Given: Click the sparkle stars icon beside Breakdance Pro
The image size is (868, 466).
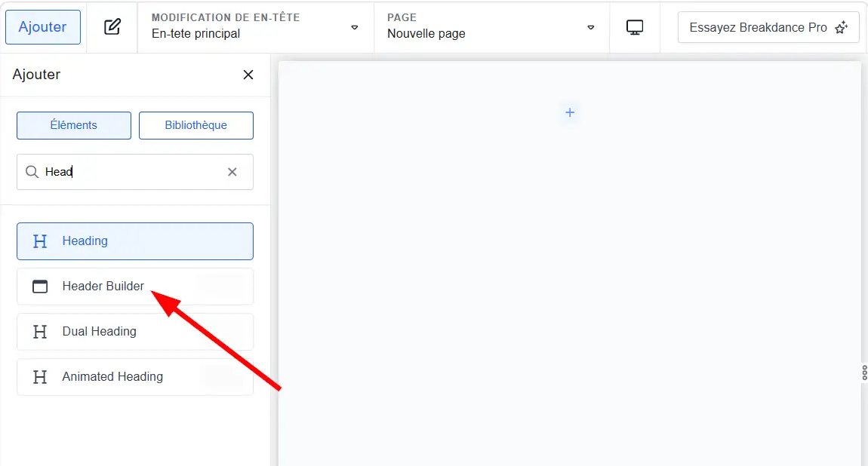Looking at the screenshot, I should click(x=842, y=27).
